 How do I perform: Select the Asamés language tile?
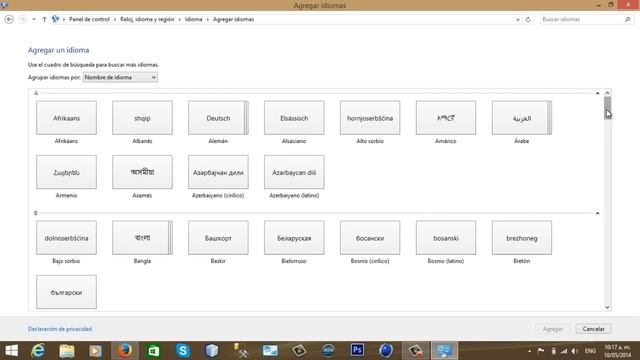142,172
